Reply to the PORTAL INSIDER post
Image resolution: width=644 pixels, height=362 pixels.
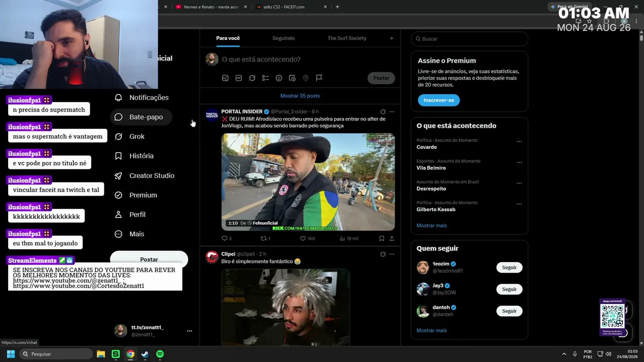226,238
